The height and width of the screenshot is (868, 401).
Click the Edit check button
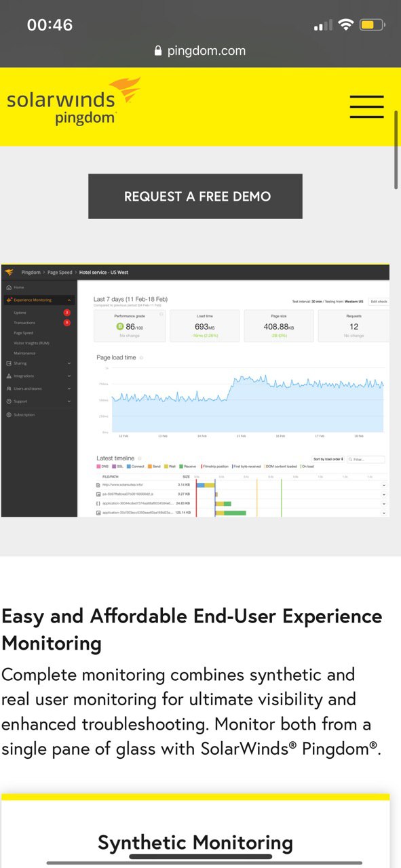379,301
